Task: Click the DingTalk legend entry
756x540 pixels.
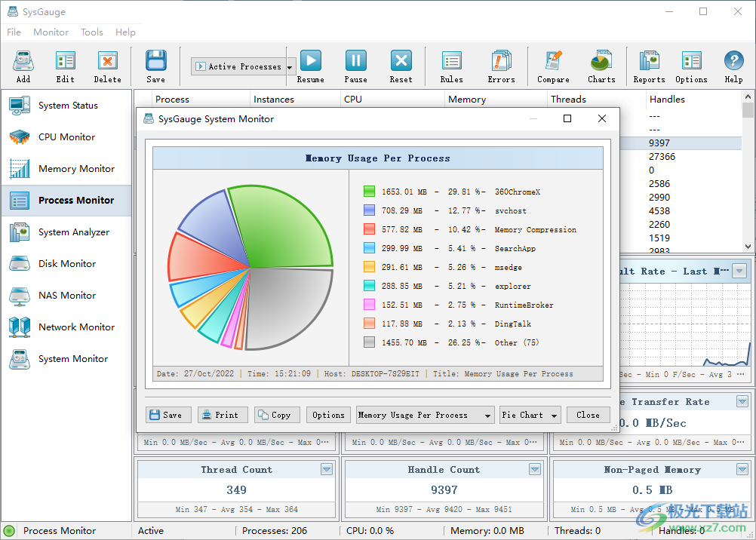Action: coord(447,324)
